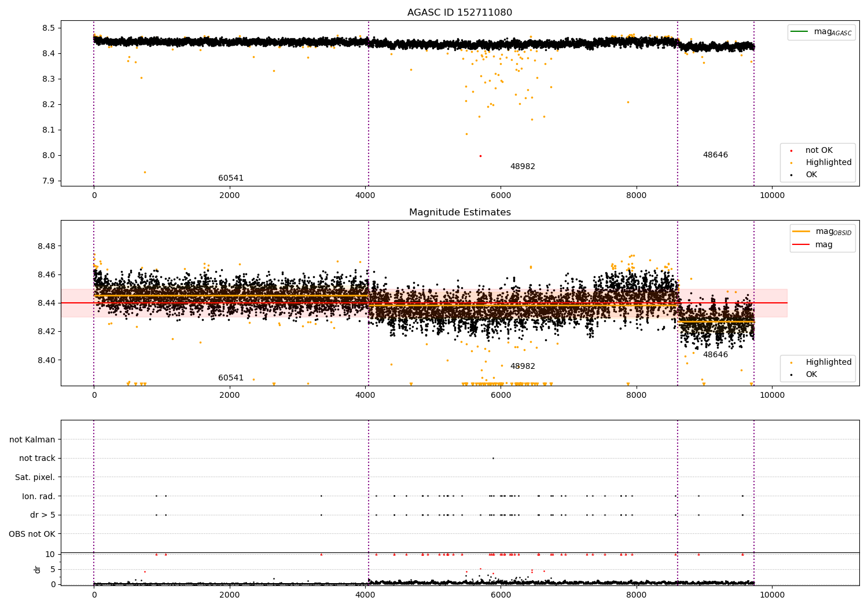868x608 pixels.
Task: Click the orange mag OBSID legend line
Action: tap(801, 231)
